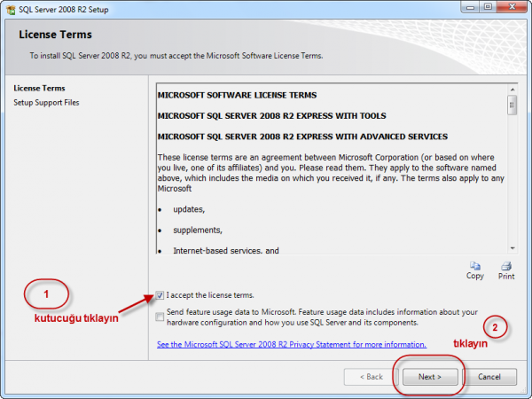Click the Copy license text icon

pos(474,266)
